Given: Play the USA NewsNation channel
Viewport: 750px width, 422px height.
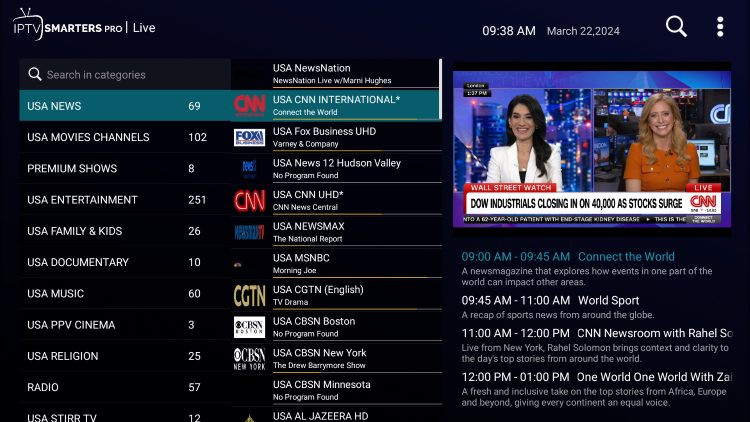Looking at the screenshot, I should point(335,74).
